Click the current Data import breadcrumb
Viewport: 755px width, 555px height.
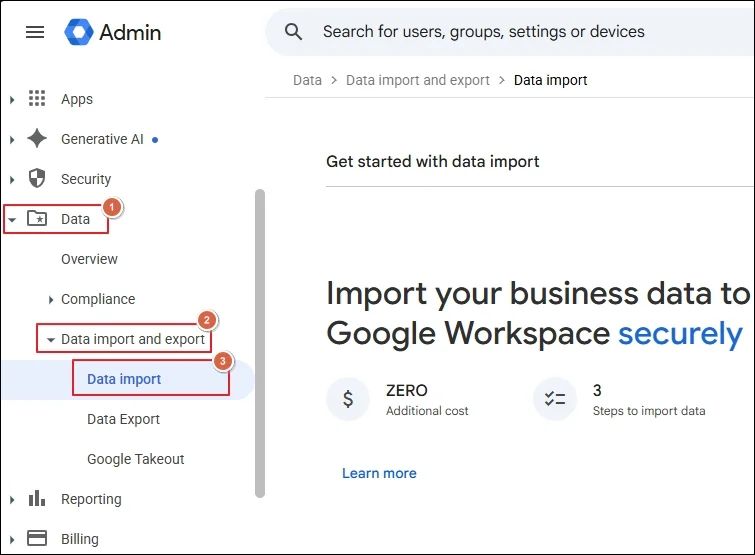550,80
